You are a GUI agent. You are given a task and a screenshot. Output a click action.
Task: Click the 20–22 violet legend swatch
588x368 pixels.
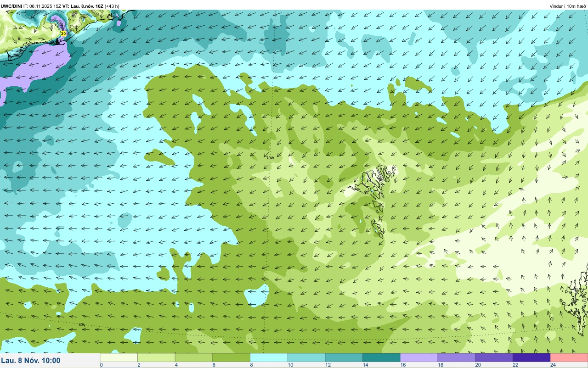[494, 357]
